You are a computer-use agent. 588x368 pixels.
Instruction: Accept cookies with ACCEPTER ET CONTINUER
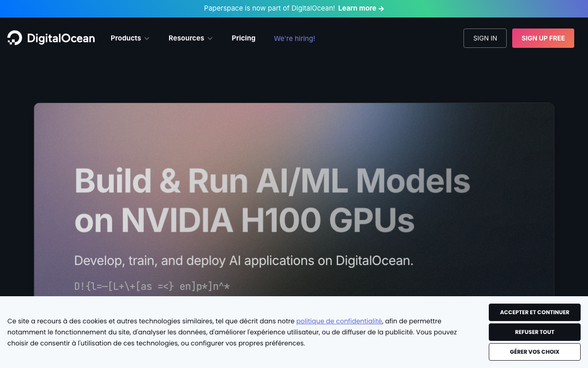pos(535,312)
